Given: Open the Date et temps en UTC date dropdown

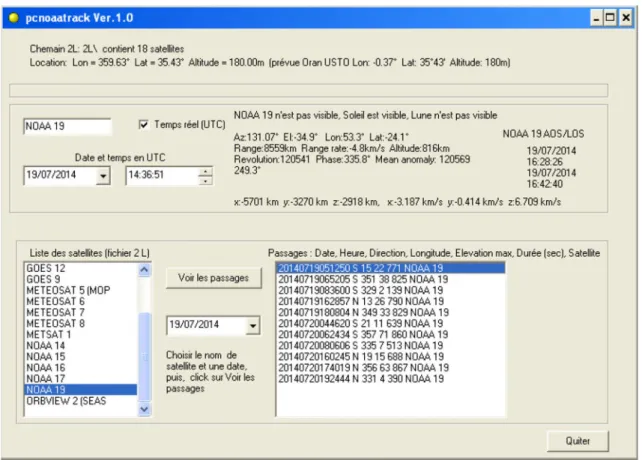Looking at the screenshot, I should click(103, 176).
